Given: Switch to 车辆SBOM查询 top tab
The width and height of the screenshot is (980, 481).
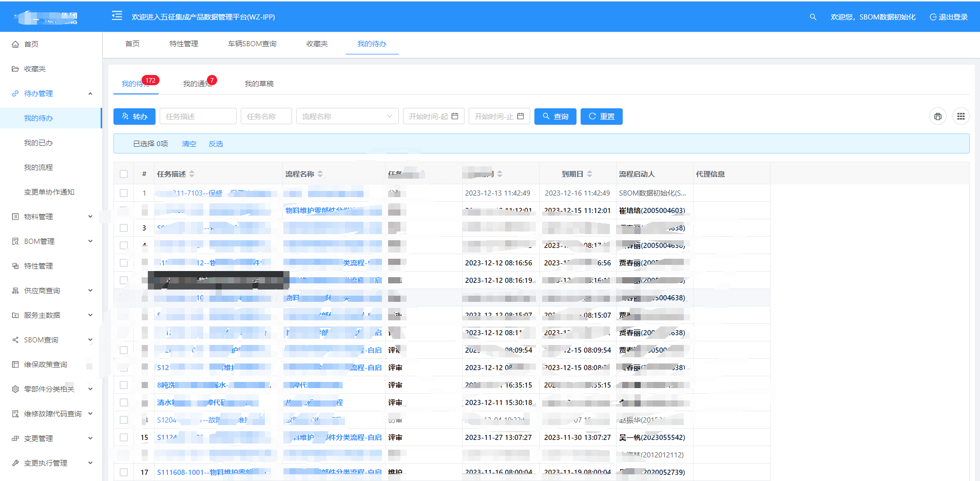Looking at the screenshot, I should click(x=252, y=44).
